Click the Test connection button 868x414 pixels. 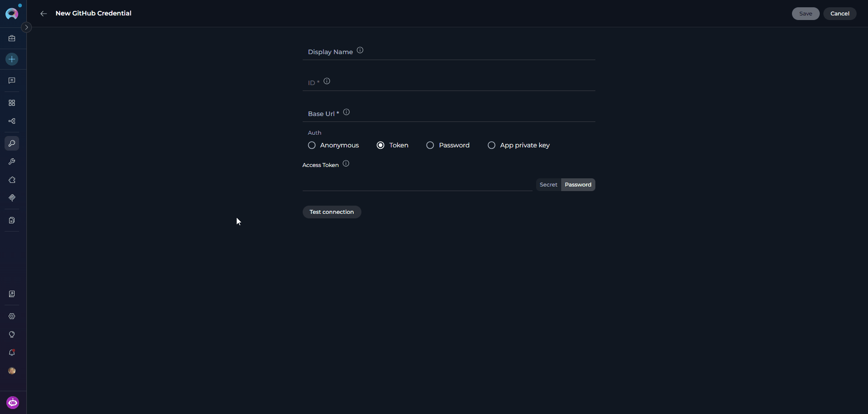[x=332, y=212]
